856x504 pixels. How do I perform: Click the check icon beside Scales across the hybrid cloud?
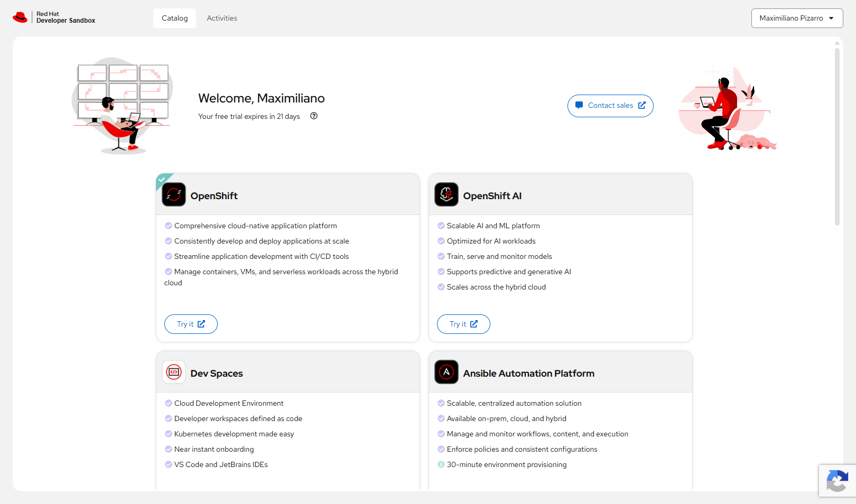coord(441,287)
